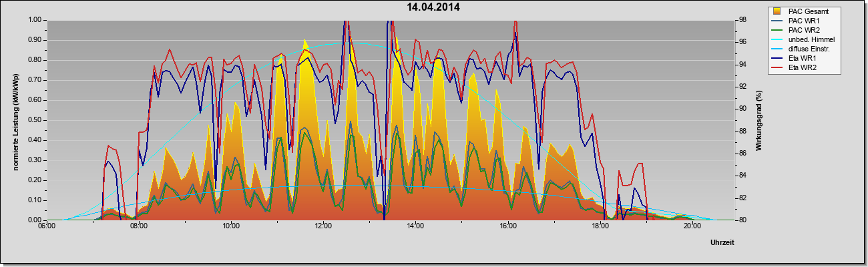Click the PAC Gesamt legend swatch
Viewport: 868px width, 267px height.
click(x=778, y=11)
